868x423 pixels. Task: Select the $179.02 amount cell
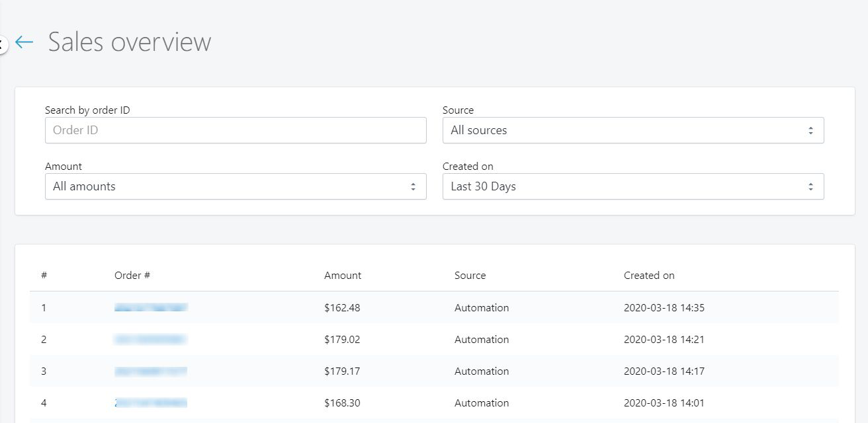click(342, 340)
